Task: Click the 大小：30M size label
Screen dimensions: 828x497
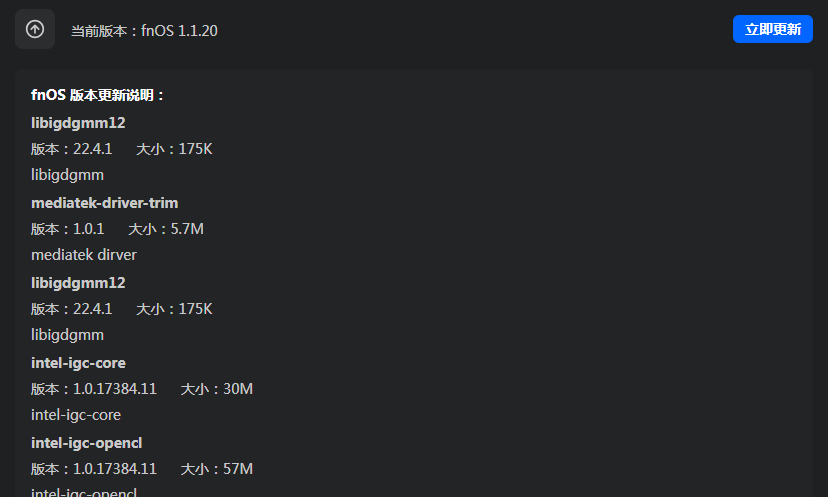Action: click(x=216, y=389)
